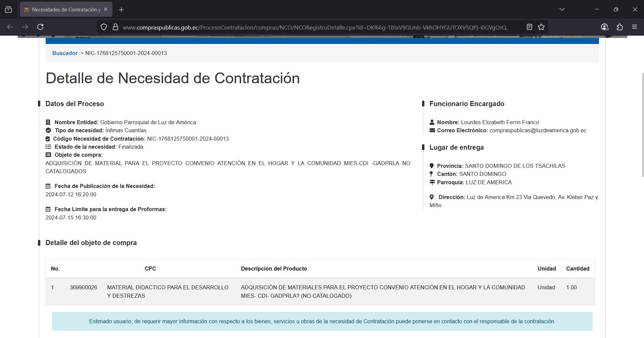The height and width of the screenshot is (338, 644).
Task: Click the page vertical scrollbar
Action: click(643, 125)
